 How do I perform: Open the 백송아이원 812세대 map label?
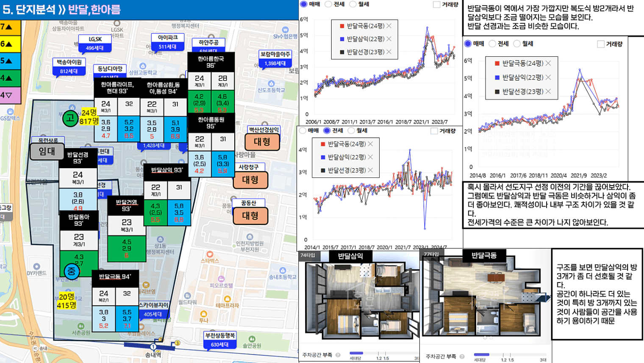(x=69, y=67)
